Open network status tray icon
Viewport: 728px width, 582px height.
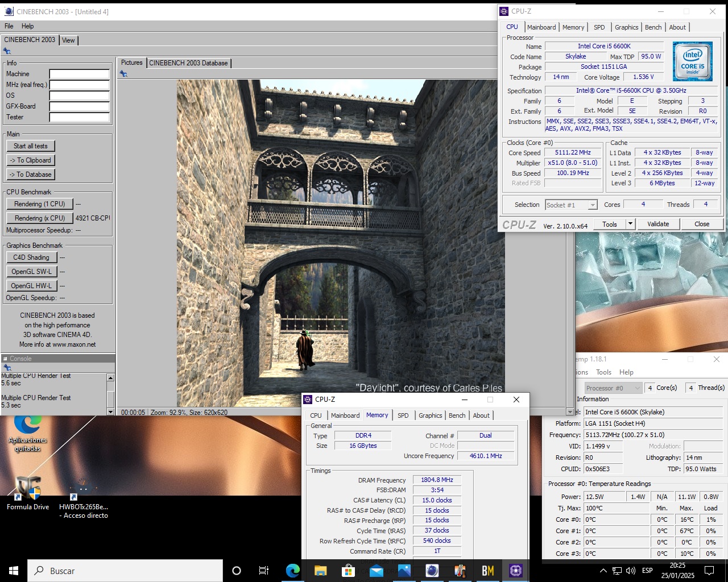click(617, 571)
